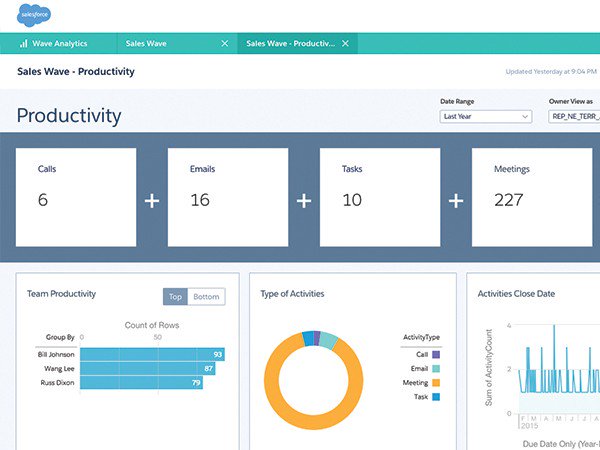
Task: Select the Bottom toggle in Team Productivity
Action: (x=206, y=297)
